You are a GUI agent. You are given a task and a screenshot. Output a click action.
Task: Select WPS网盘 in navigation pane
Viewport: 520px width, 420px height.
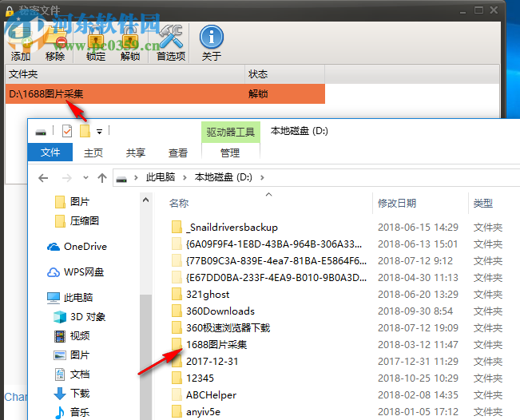(x=76, y=271)
